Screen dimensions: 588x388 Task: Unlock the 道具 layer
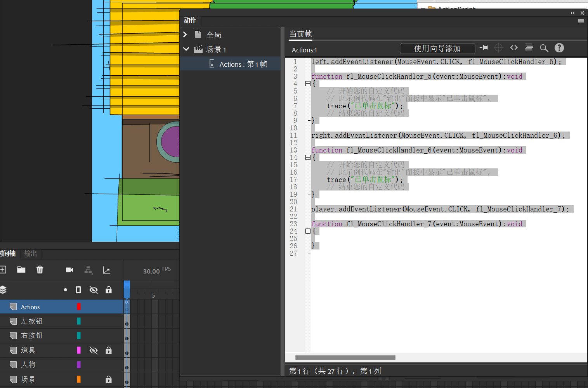click(109, 350)
